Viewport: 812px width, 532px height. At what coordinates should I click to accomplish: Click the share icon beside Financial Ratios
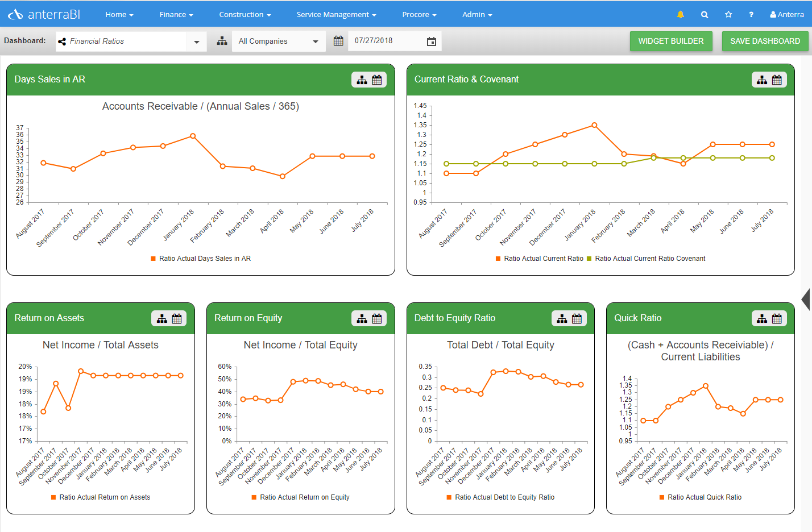(x=62, y=41)
